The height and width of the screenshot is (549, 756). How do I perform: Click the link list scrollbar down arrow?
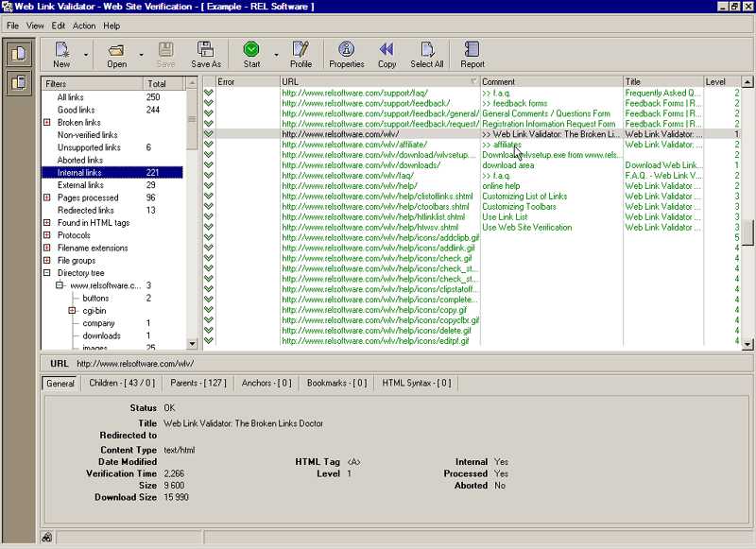point(747,344)
